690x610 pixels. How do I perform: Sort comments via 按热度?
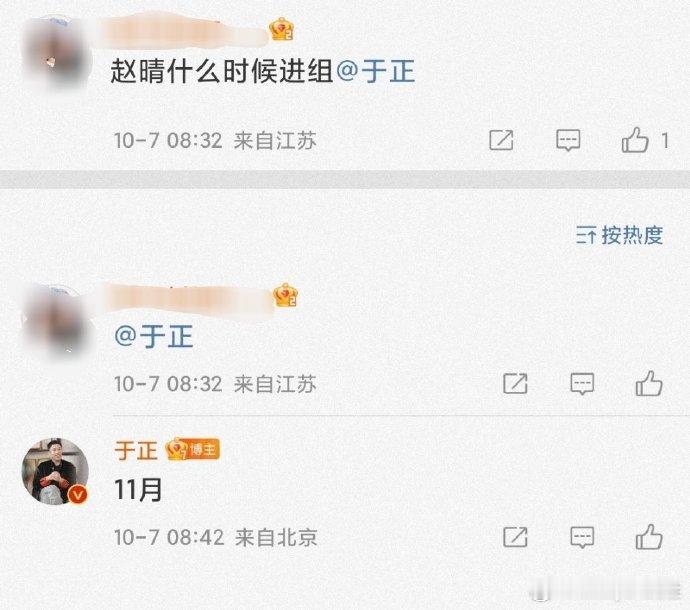(x=619, y=235)
